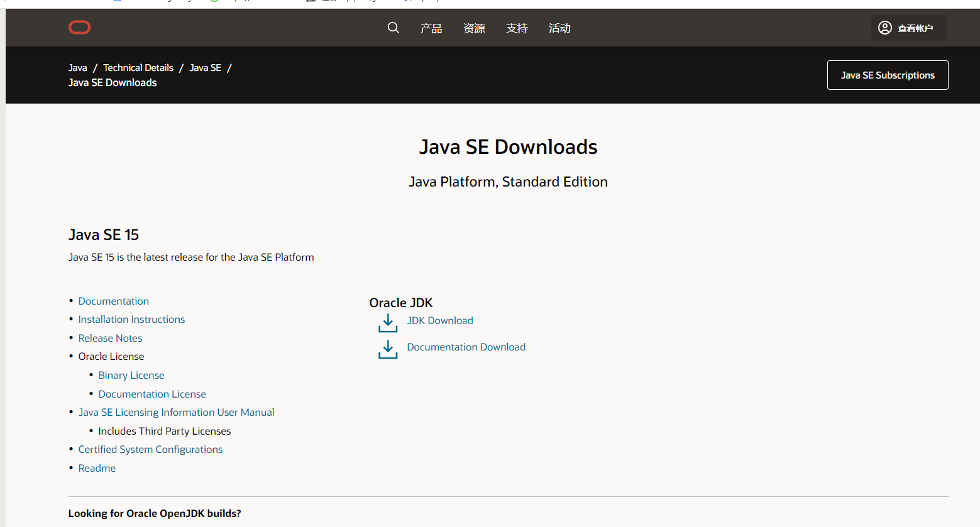Click the Java SE 15 heading

click(x=104, y=235)
